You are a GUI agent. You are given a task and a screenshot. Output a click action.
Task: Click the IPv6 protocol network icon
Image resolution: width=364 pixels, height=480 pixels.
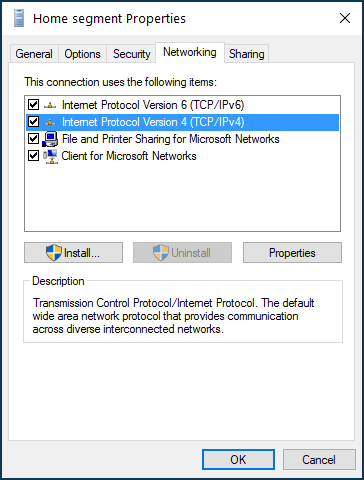click(x=50, y=105)
